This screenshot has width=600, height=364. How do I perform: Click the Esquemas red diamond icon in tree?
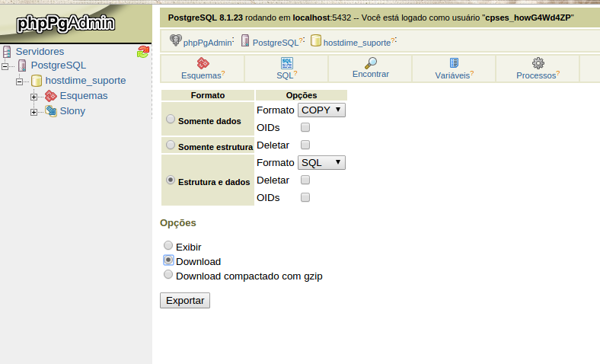[51, 96]
